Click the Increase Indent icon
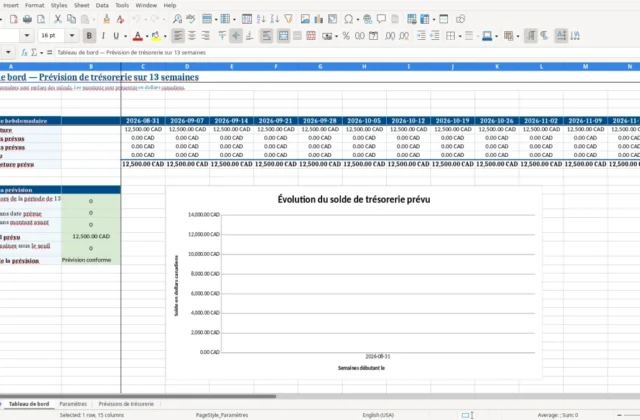This screenshot has width=640, height=420. tap(421, 36)
